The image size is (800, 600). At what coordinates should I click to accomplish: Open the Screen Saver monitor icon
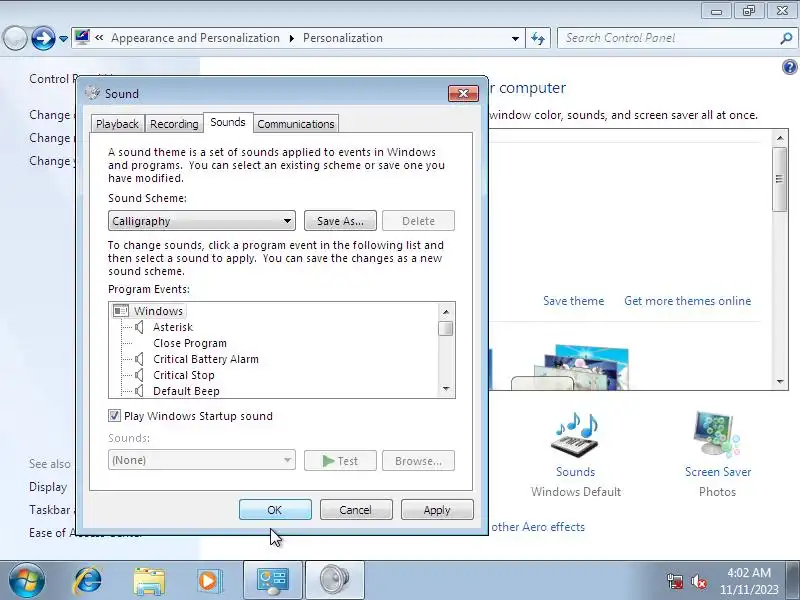click(716, 434)
